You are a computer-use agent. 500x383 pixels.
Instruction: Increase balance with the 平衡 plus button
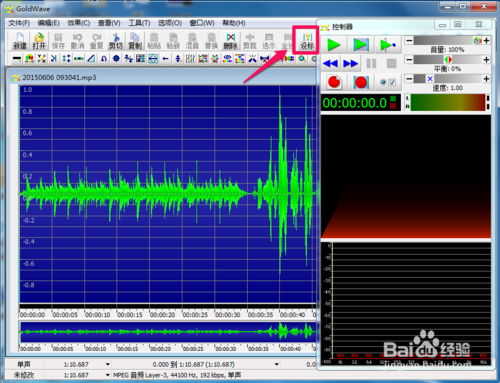point(486,60)
